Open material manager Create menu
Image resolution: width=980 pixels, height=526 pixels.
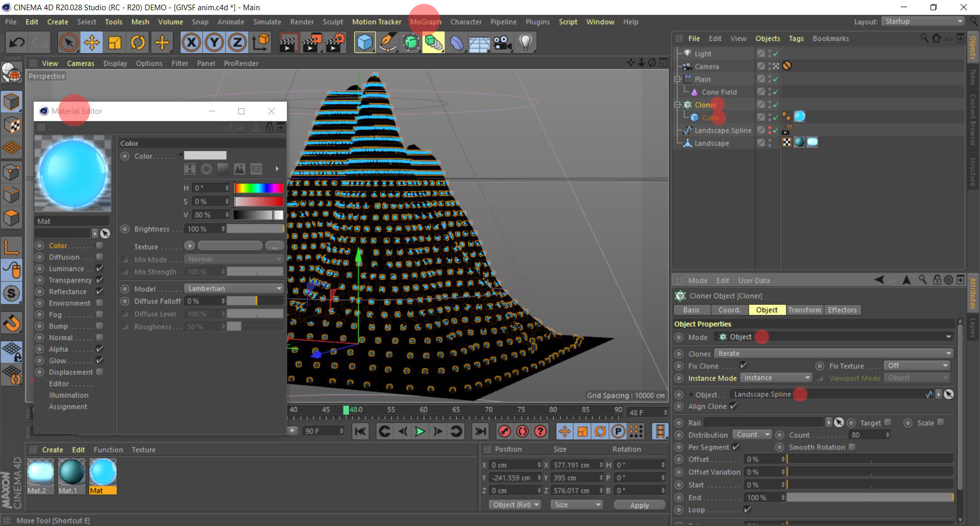[x=53, y=449]
